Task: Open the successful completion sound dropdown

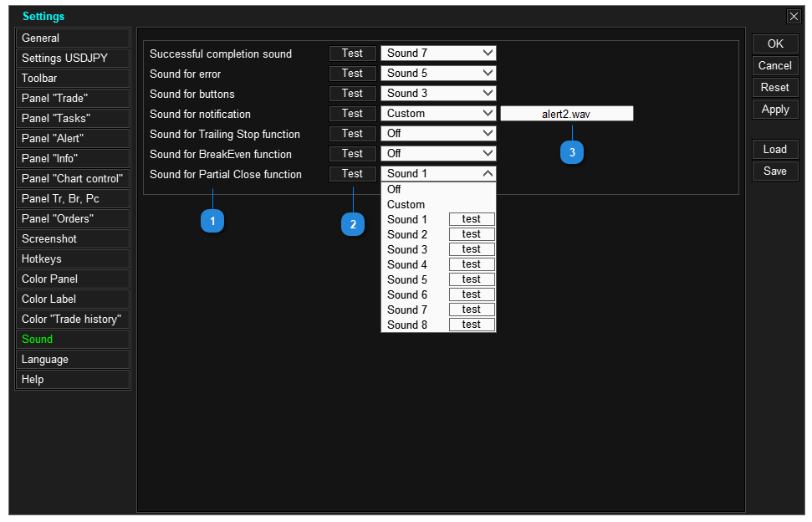Action: click(x=439, y=54)
